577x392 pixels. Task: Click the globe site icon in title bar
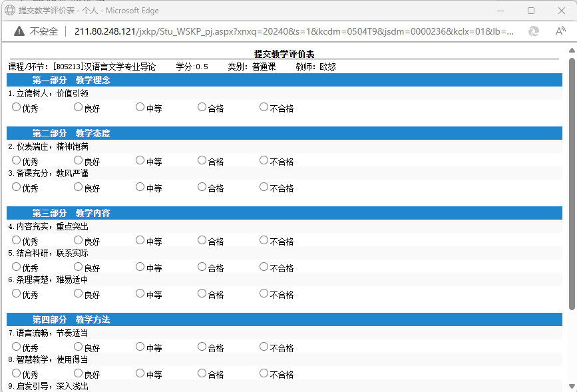(x=11, y=11)
